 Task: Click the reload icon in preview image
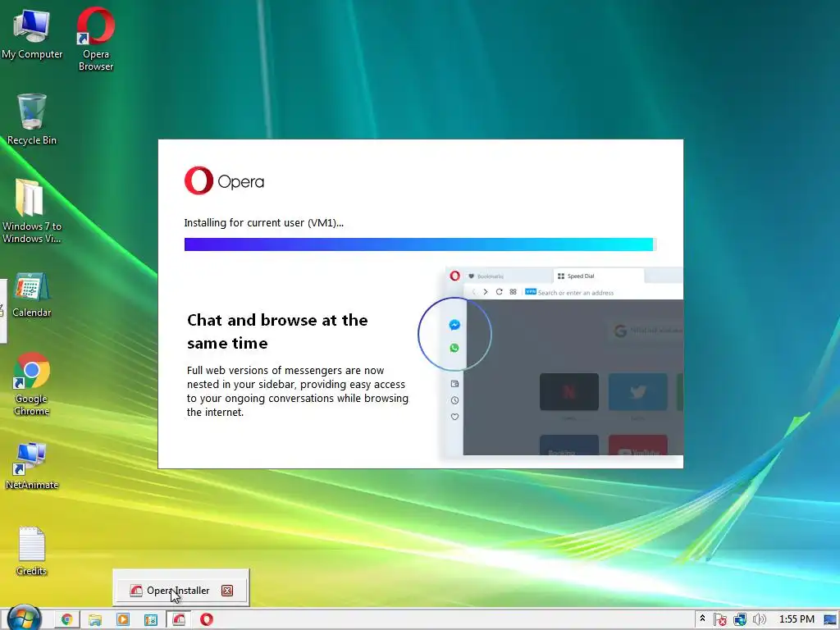point(499,292)
